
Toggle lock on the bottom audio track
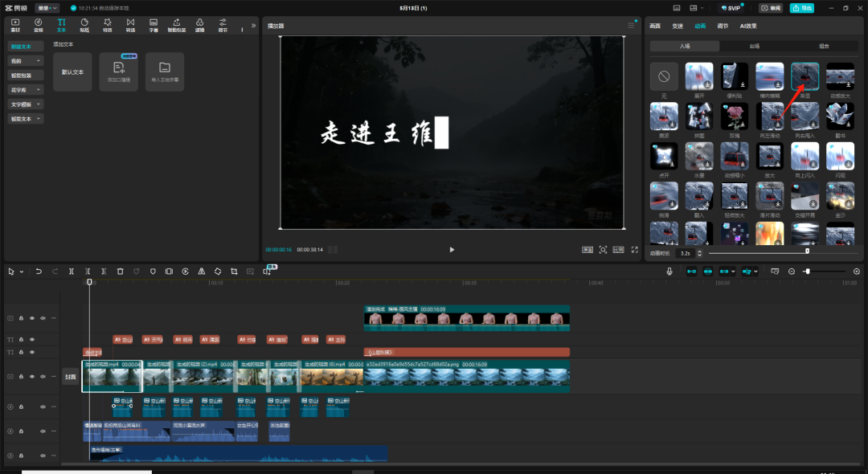pos(22,454)
